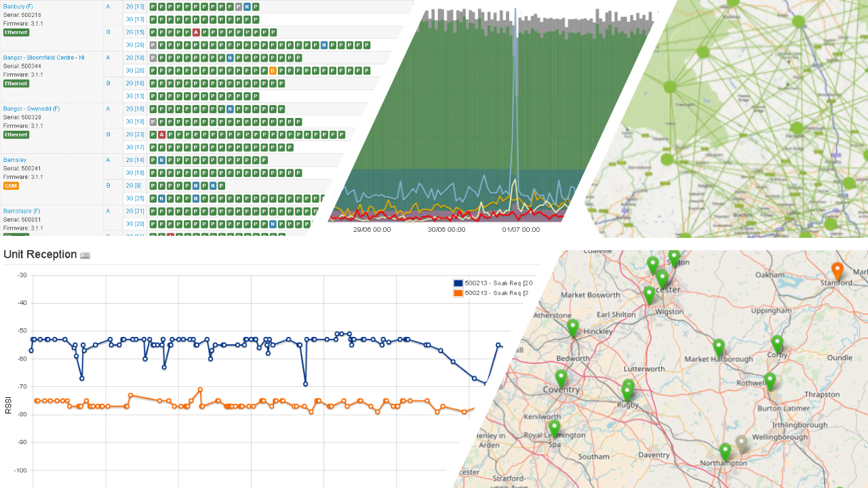
Task: Select the green pin at Royal Leamington Spa
Action: (x=555, y=428)
